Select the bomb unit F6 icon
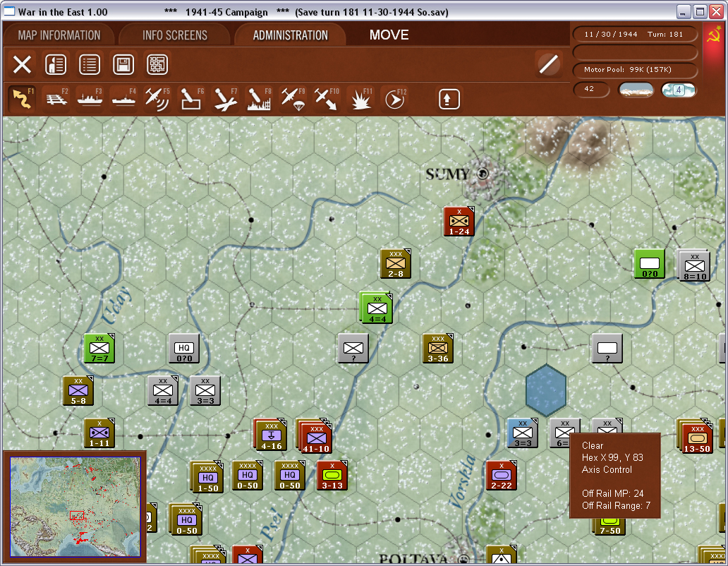The height and width of the screenshot is (566, 728). tap(191, 99)
